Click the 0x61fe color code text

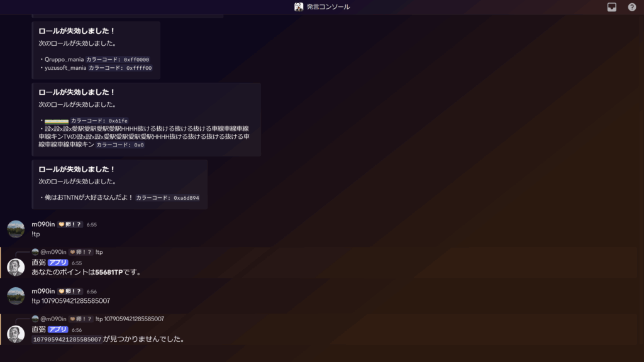coord(118,121)
